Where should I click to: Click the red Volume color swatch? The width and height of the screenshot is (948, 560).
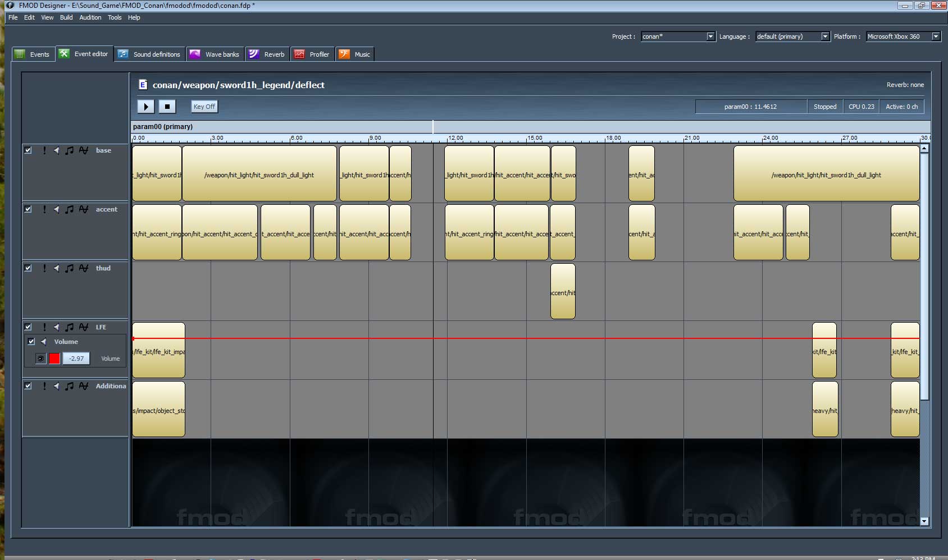(54, 359)
